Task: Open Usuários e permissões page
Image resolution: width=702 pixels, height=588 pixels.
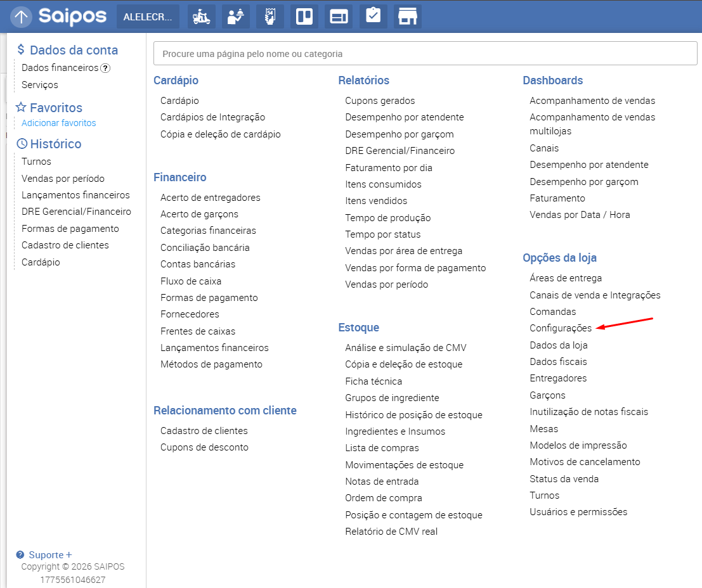Action: coord(578,512)
